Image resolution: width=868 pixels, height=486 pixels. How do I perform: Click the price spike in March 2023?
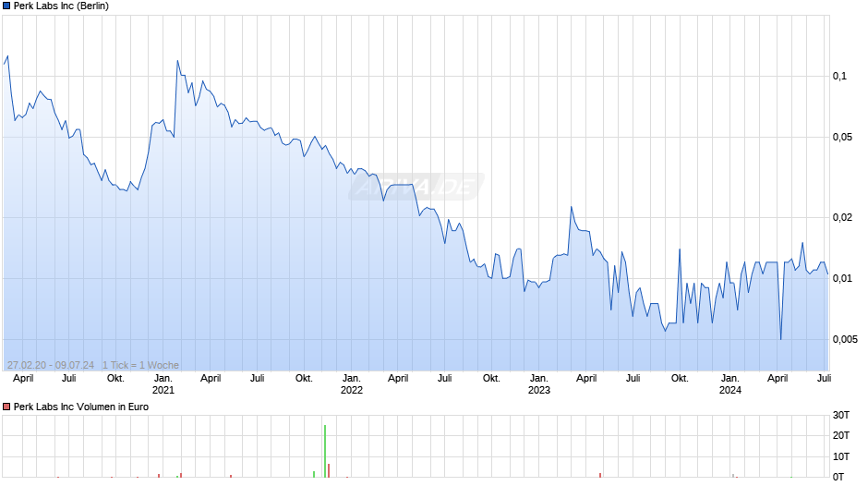click(572, 207)
